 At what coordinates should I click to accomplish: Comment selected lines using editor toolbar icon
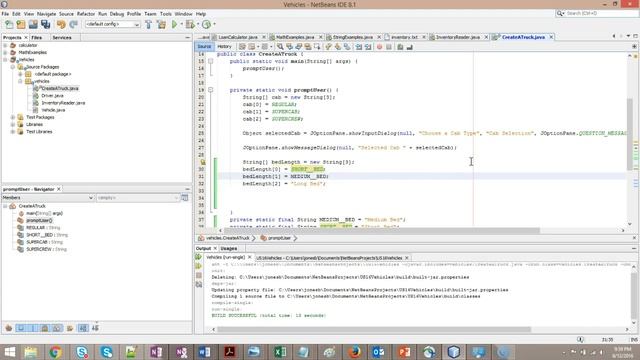400,47
